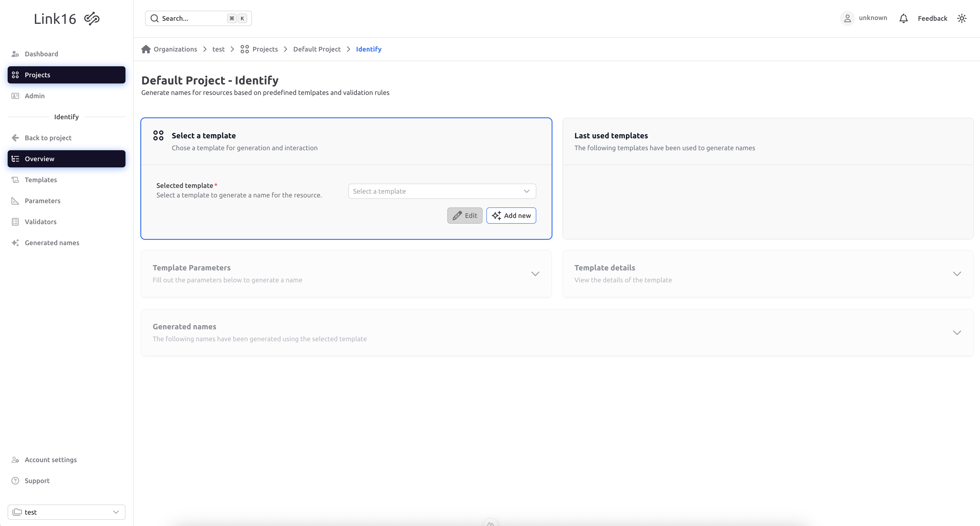
Task: Switch to Overview in the Identify menu
Action: (40, 159)
